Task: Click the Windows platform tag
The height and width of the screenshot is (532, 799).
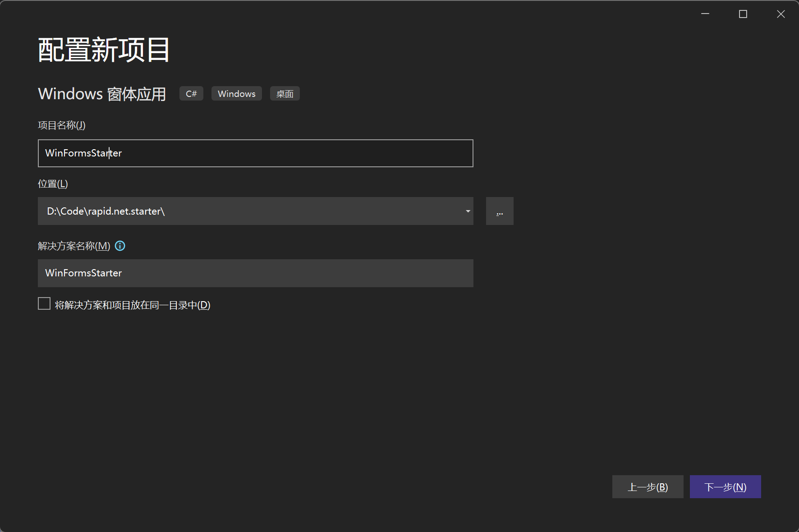Action: click(236, 94)
